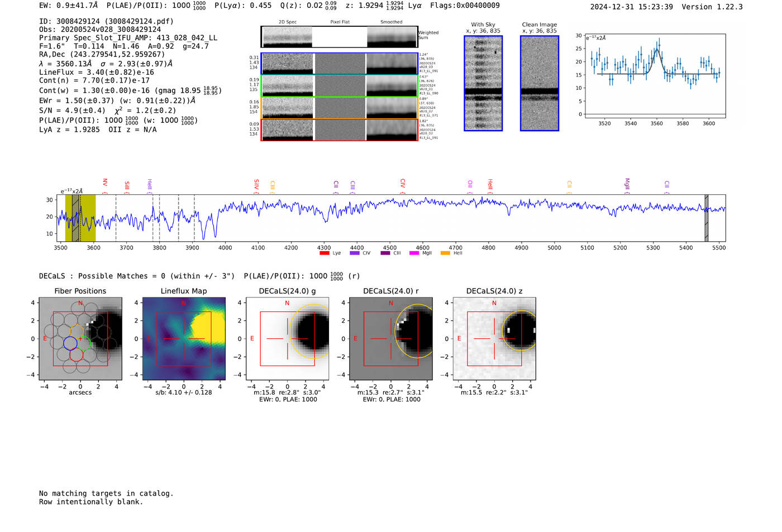Select the With Sky 2D image
The height and width of the screenshot is (532, 782).
(x=483, y=83)
